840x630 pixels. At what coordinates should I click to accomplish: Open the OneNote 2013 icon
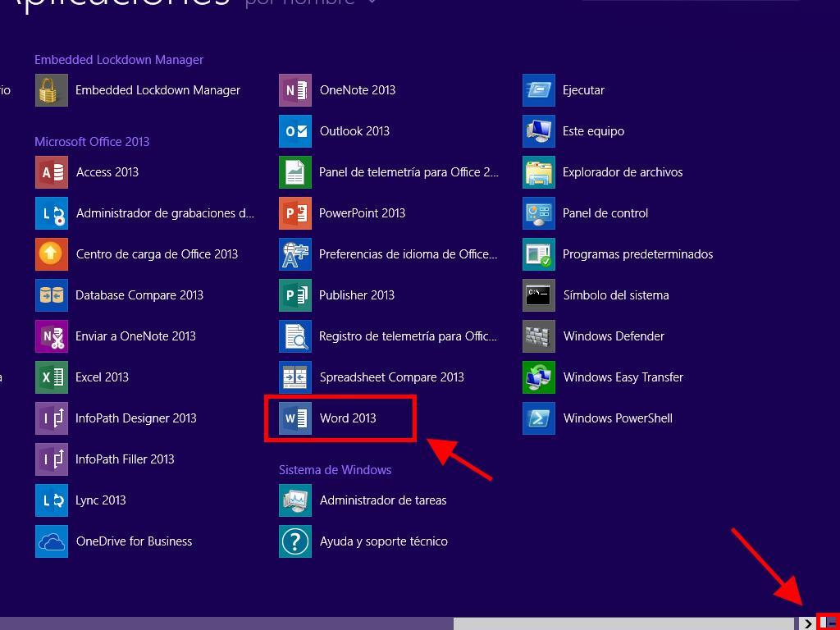click(295, 90)
